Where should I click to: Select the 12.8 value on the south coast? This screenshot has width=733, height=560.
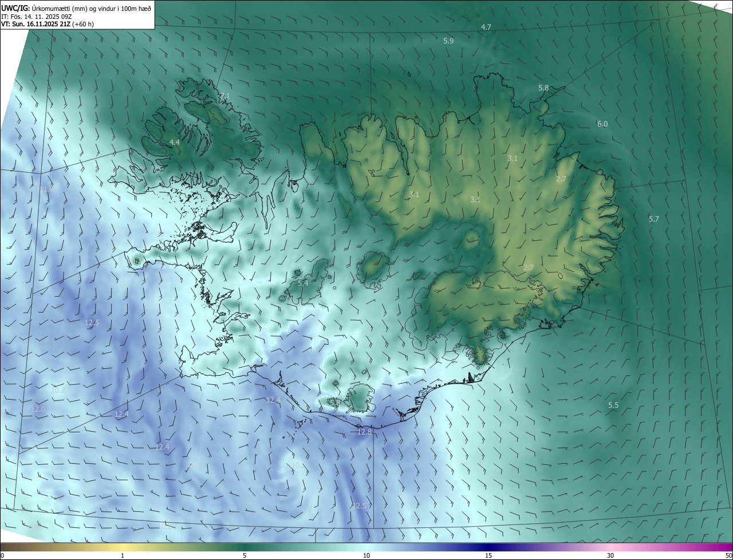click(365, 432)
